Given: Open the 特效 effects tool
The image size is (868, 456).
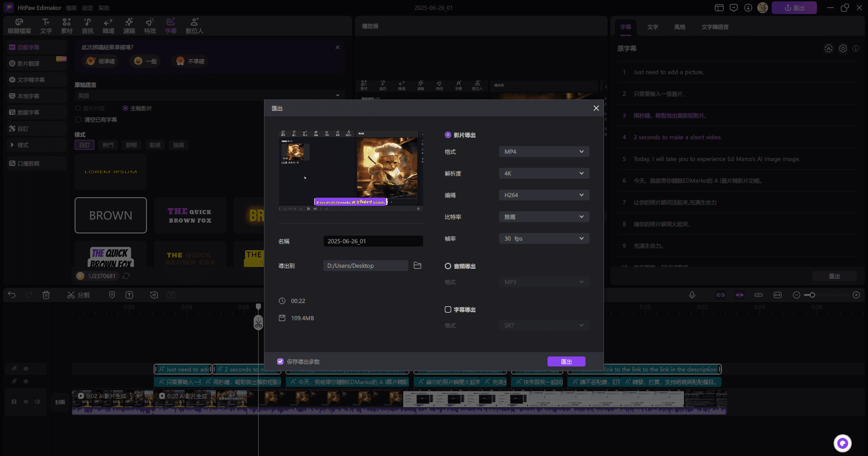Looking at the screenshot, I should (x=150, y=26).
